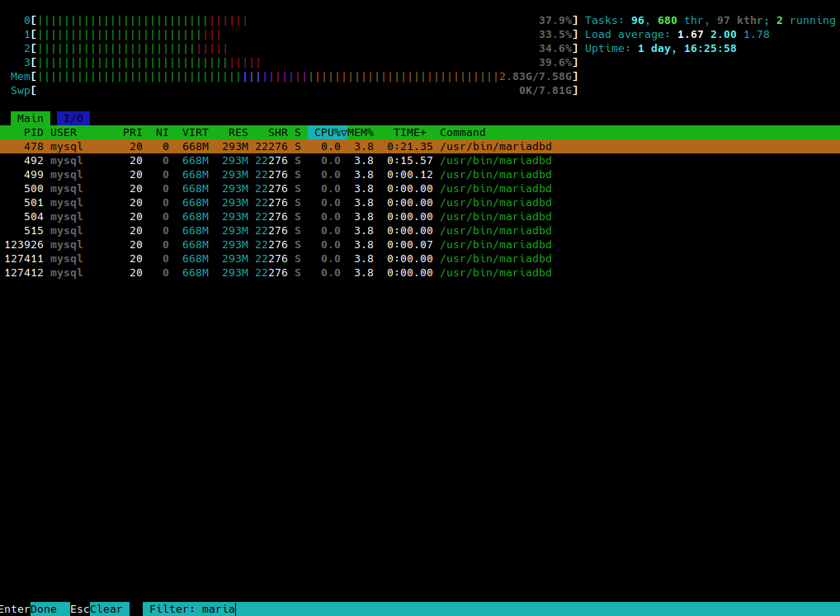Click TIME+ value 0:15.57
Screen dimensions: 840x616
(x=410, y=160)
